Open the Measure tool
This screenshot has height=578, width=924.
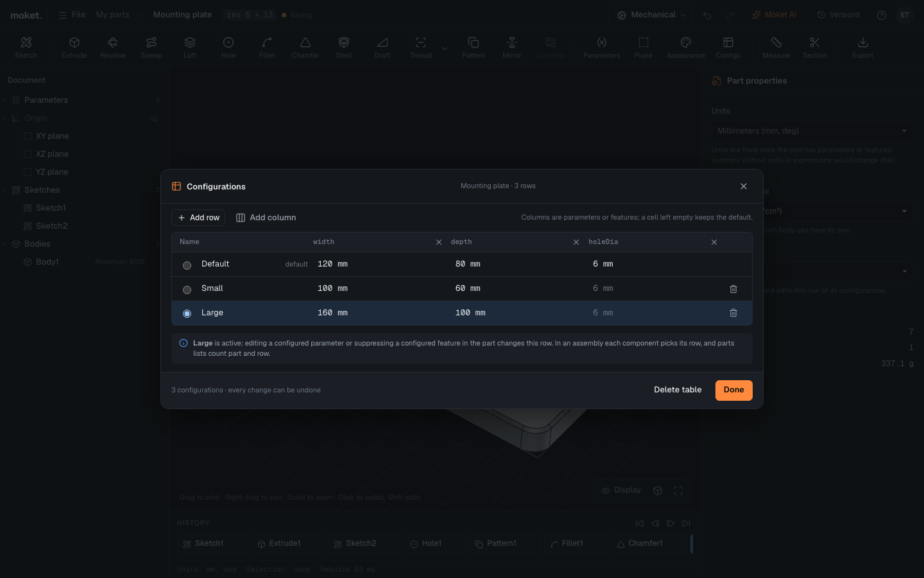tap(776, 48)
